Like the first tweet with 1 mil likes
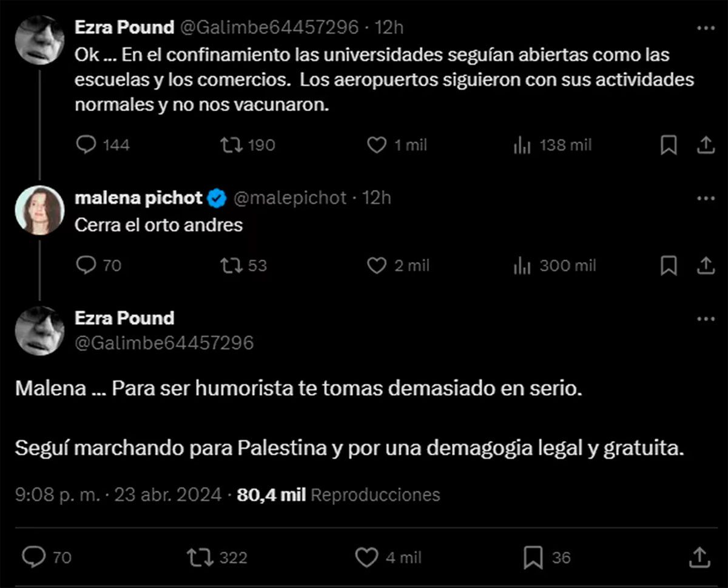Image resolution: width=728 pixels, height=588 pixels. [377, 145]
